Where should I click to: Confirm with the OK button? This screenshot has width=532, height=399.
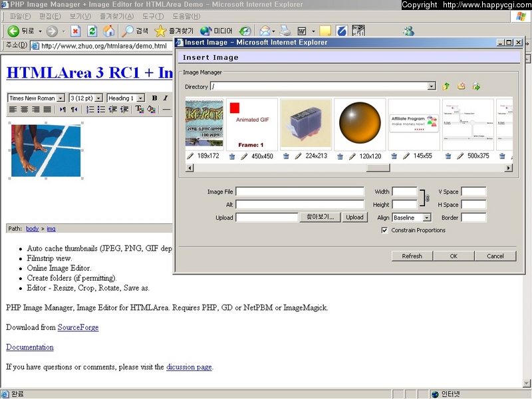(454, 256)
